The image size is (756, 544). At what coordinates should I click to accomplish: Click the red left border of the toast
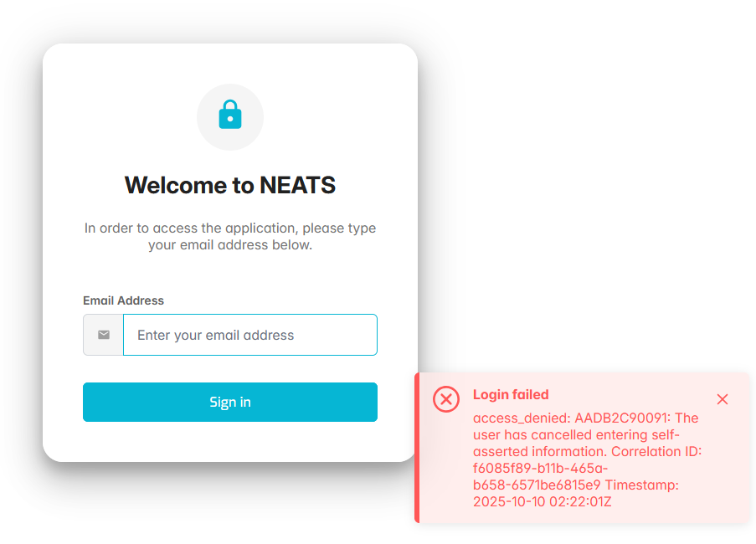click(x=417, y=448)
